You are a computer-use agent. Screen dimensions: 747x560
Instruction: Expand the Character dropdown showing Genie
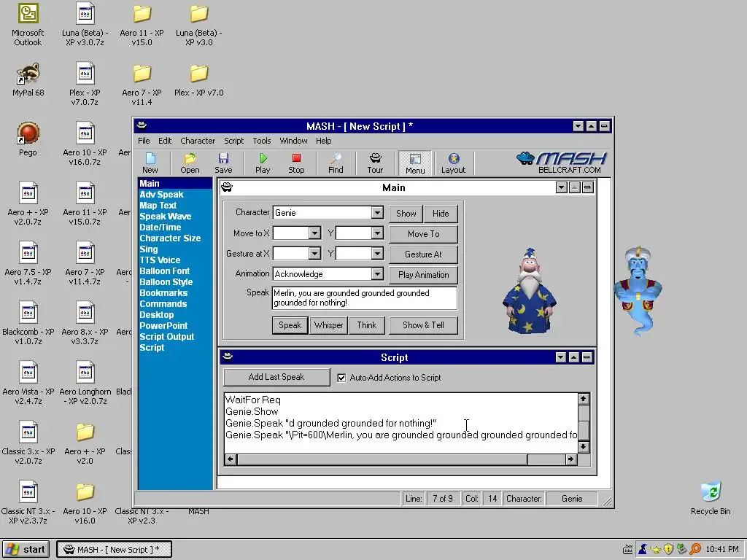click(377, 213)
